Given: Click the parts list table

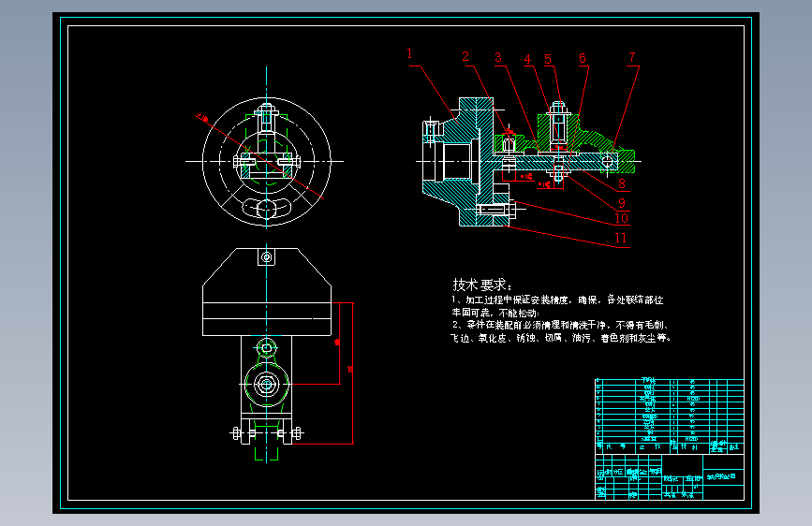Looking at the screenshot, I should tap(669, 416).
